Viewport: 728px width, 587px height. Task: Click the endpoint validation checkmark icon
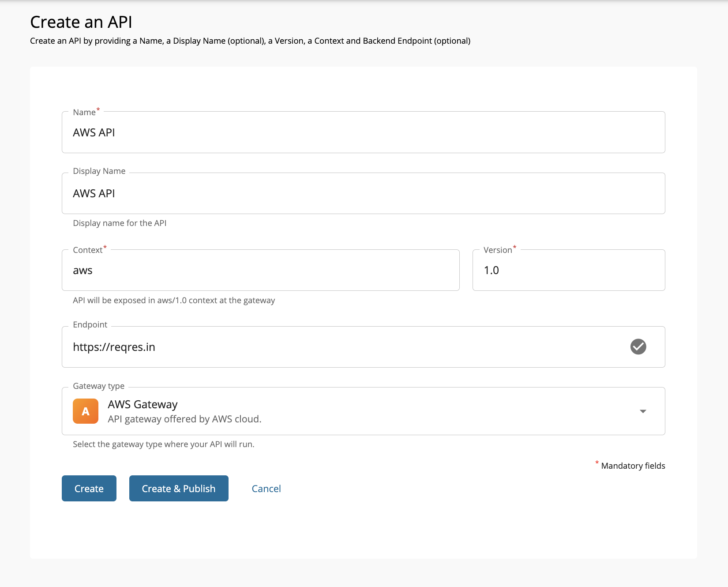click(x=638, y=347)
